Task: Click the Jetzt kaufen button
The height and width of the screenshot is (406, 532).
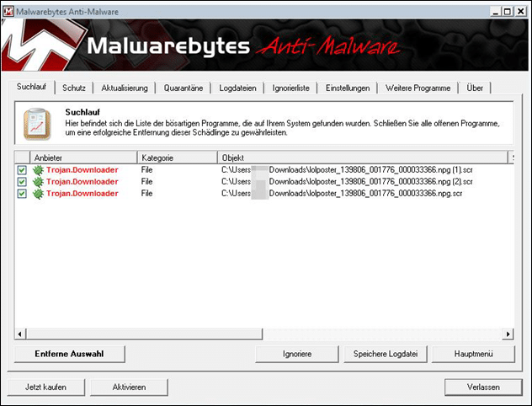Action: (x=45, y=387)
